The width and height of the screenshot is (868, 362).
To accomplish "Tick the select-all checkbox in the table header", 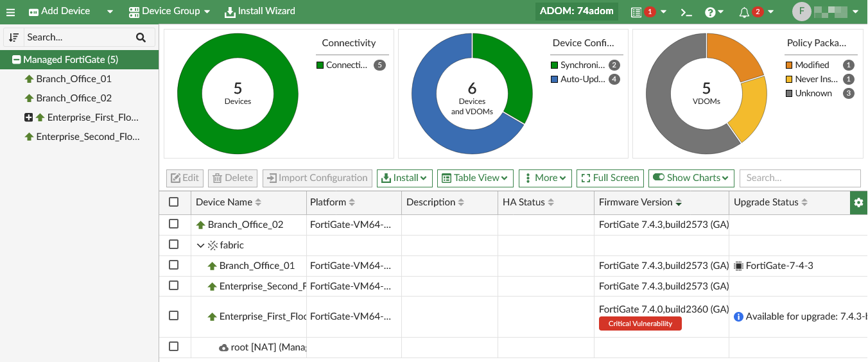I will tap(173, 202).
